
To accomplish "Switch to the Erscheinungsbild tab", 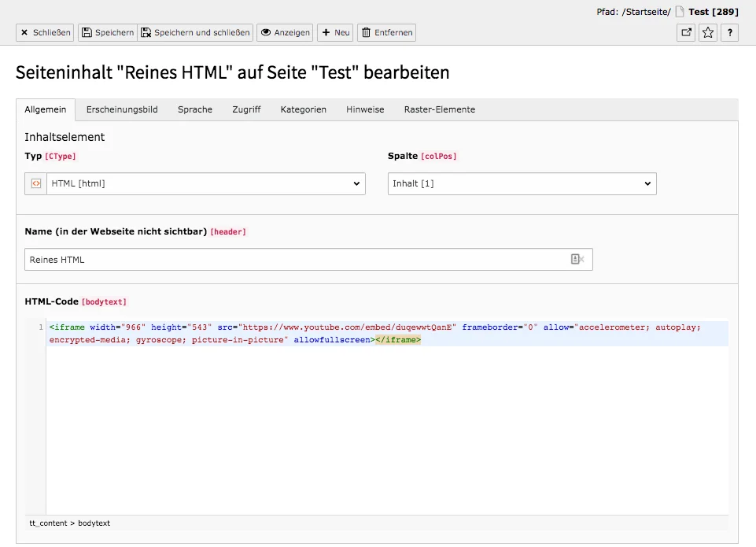I will tap(122, 109).
